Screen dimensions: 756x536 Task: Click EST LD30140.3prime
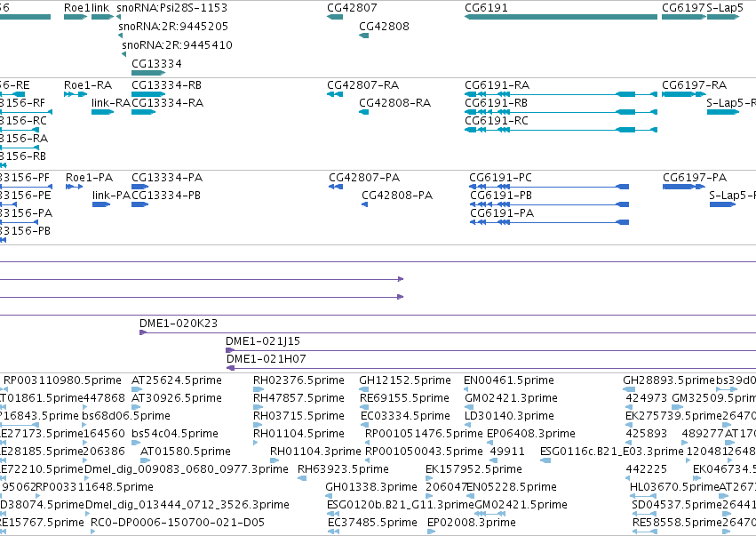[509, 416]
